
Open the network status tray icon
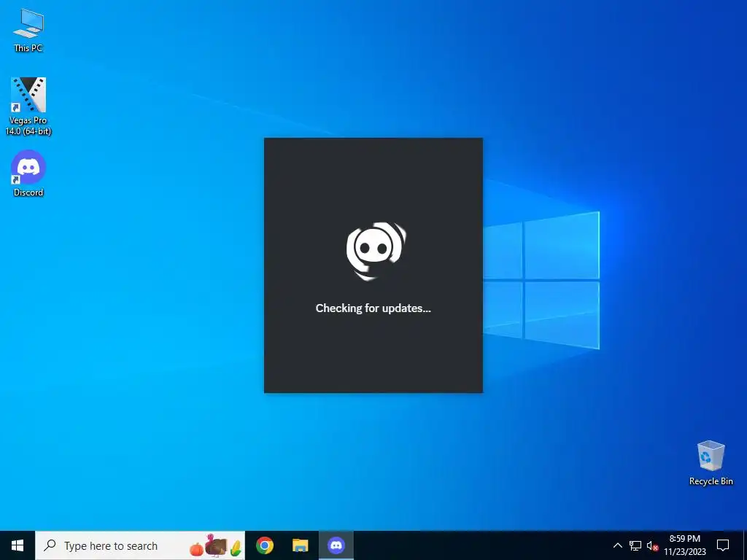pos(635,545)
